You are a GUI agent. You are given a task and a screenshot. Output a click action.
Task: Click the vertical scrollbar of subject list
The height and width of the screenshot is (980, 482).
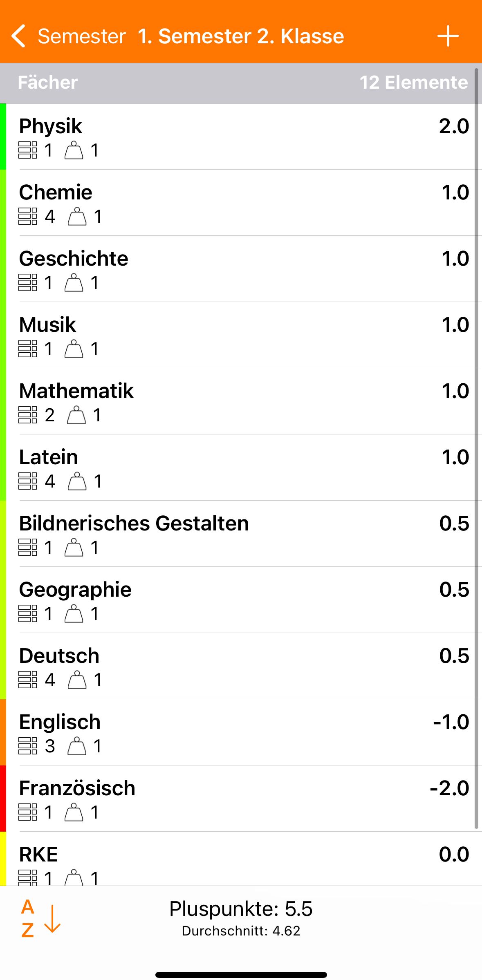(x=476, y=450)
